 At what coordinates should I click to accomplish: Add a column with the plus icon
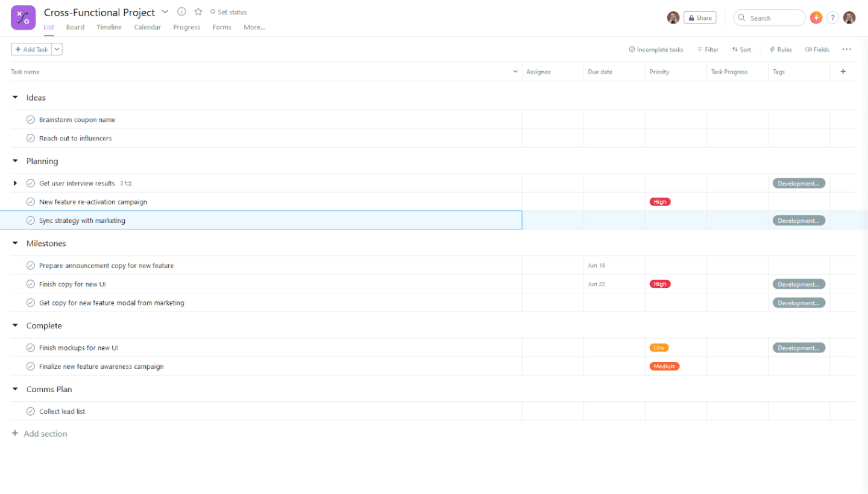coord(843,72)
